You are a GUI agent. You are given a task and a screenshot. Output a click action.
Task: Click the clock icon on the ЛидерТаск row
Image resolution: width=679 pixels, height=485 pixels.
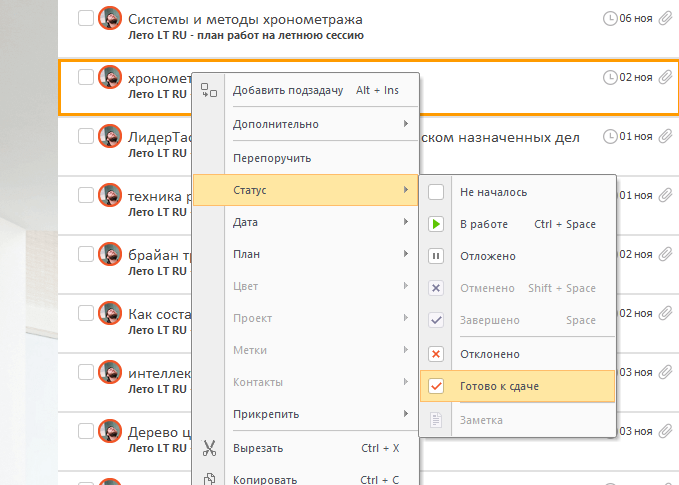tap(610, 136)
